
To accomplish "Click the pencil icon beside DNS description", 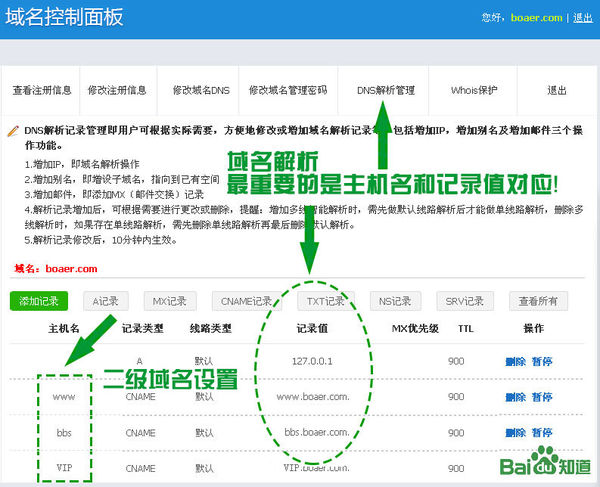I will click(x=13, y=130).
